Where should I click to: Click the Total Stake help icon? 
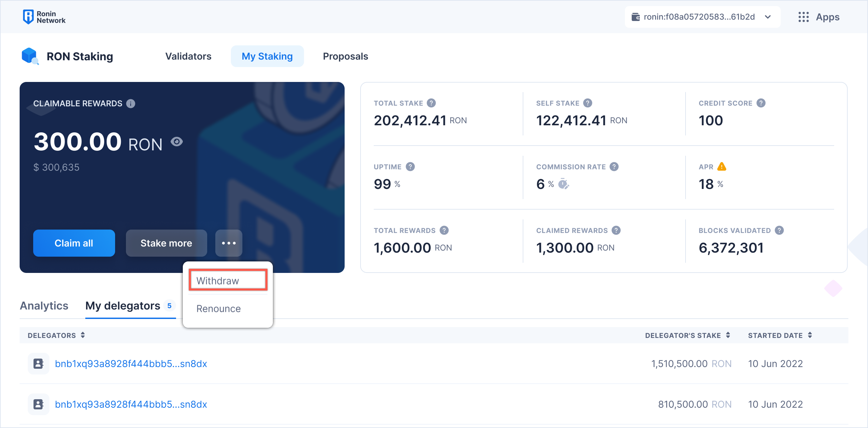point(431,103)
